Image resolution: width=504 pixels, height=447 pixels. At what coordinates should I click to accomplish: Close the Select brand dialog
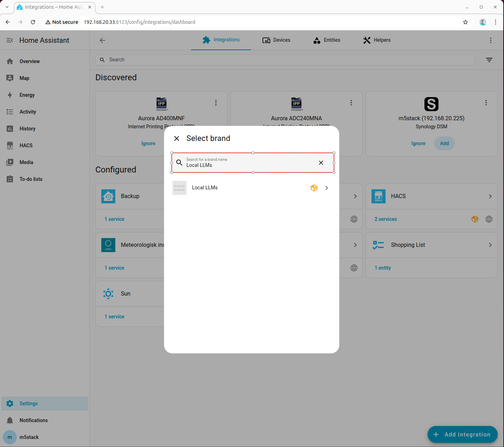[177, 138]
